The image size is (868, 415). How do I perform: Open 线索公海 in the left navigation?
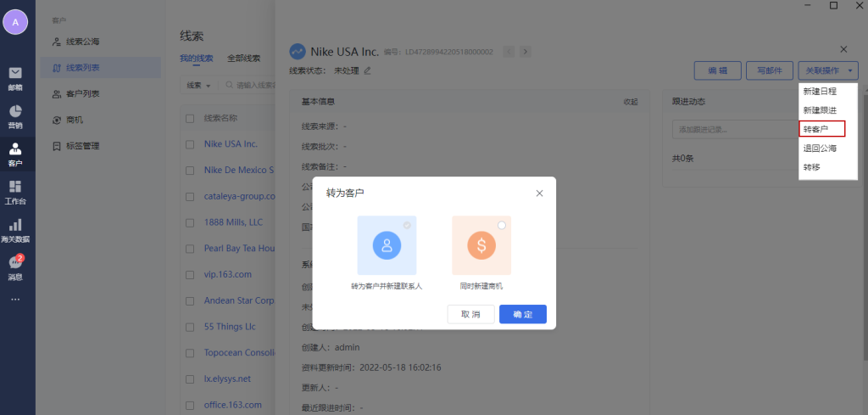tap(88, 42)
